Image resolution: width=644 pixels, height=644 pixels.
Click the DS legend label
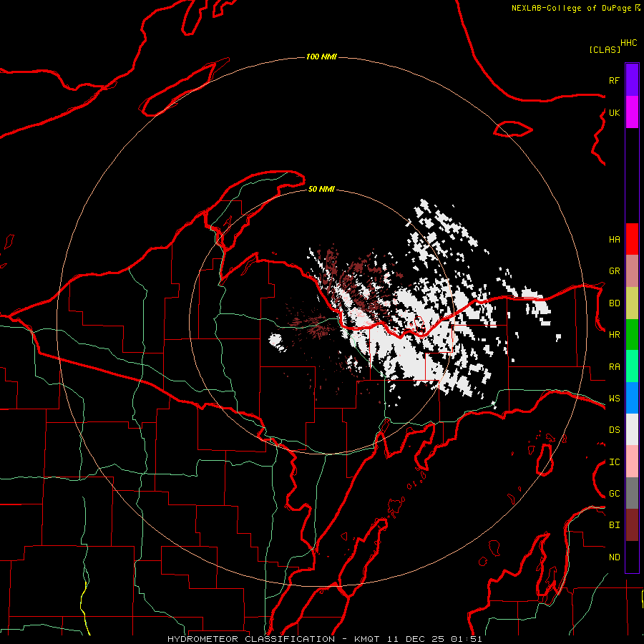click(614, 430)
